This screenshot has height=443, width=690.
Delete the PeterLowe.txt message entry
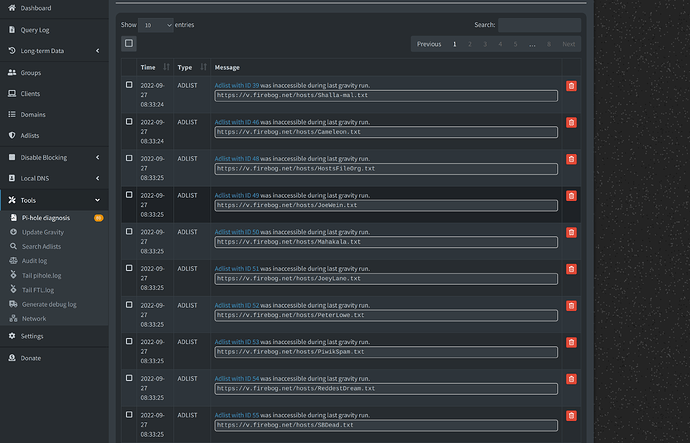click(571, 306)
